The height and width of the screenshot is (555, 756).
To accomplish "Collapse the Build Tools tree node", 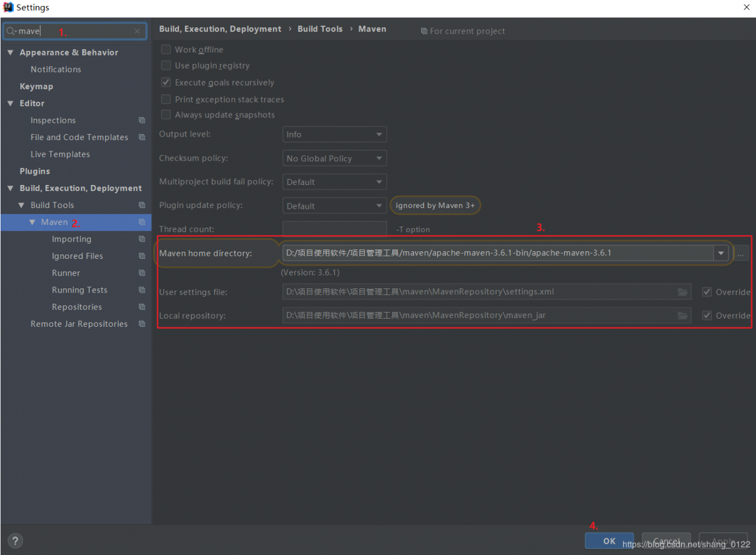I will pos(21,205).
